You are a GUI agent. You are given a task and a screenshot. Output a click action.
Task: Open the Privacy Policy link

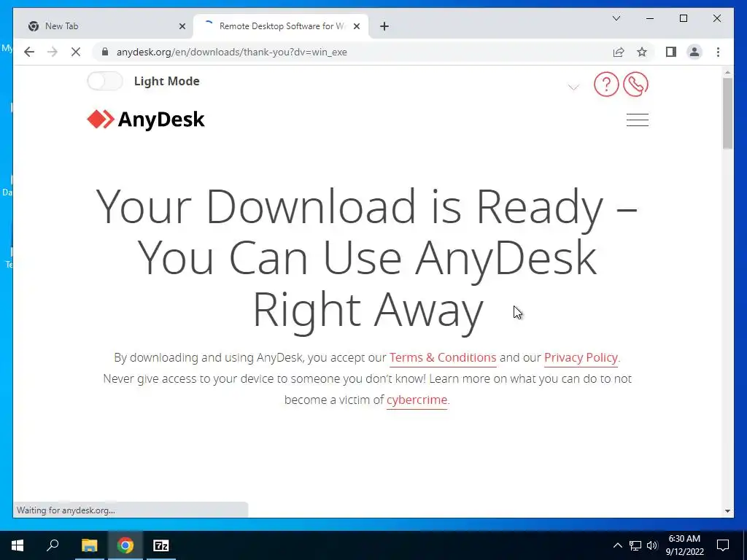(581, 357)
